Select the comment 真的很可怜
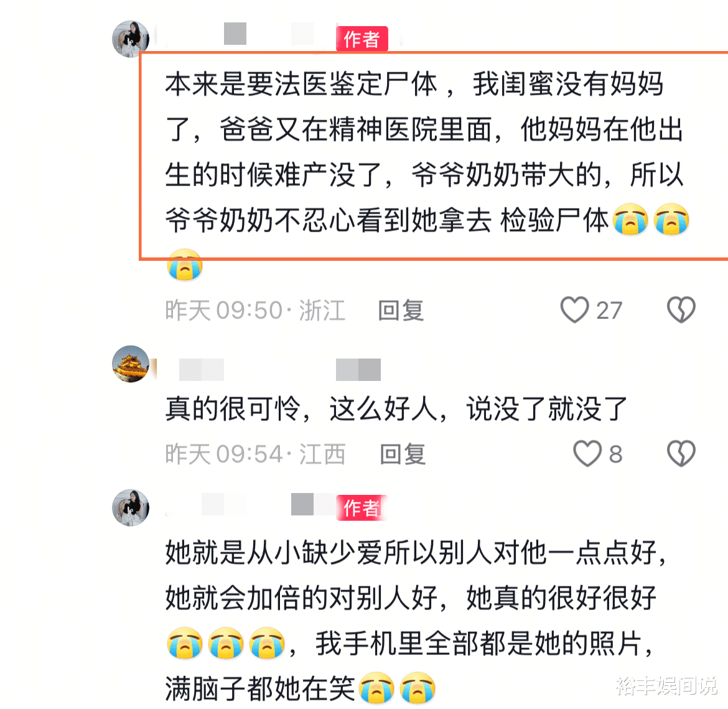This screenshot has width=728, height=709. [396, 409]
